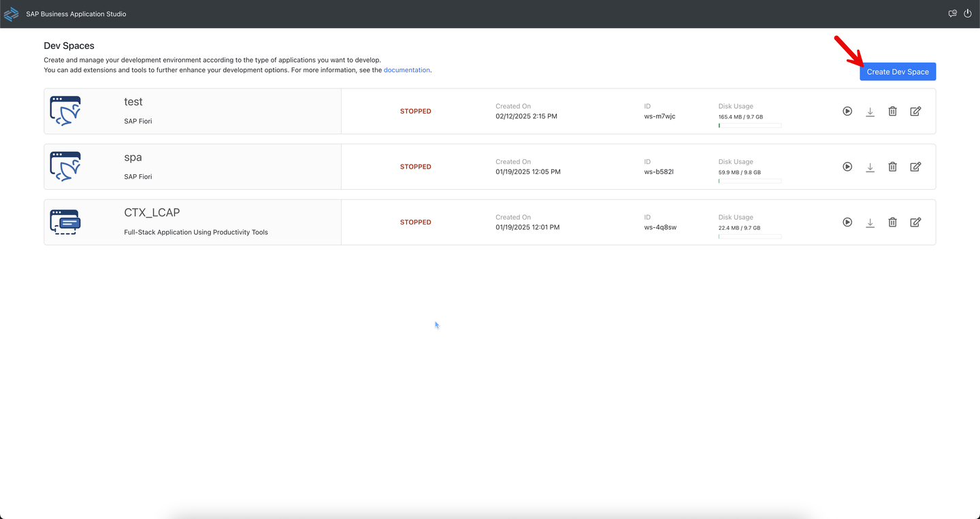Open the dev space named test
Viewport: 980px width, 519px height.
coord(133,101)
